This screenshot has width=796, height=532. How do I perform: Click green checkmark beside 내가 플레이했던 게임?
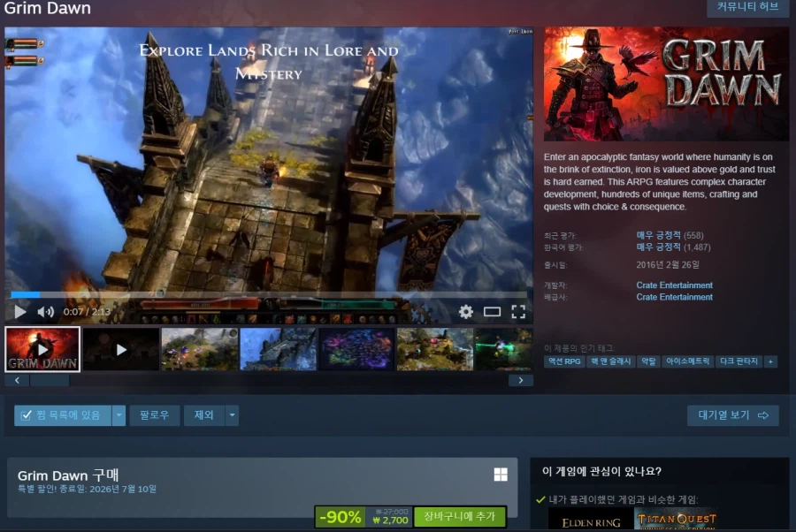coord(540,499)
